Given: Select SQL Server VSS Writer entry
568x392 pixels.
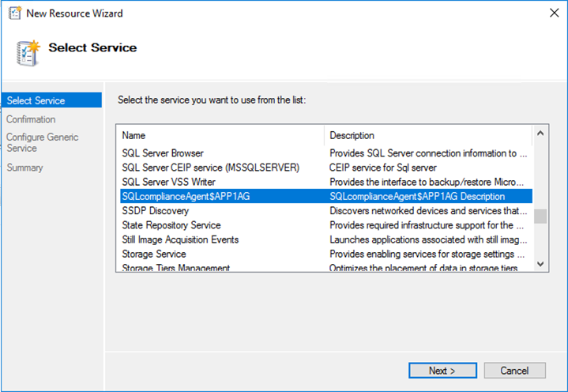Looking at the screenshot, I should point(169,182).
